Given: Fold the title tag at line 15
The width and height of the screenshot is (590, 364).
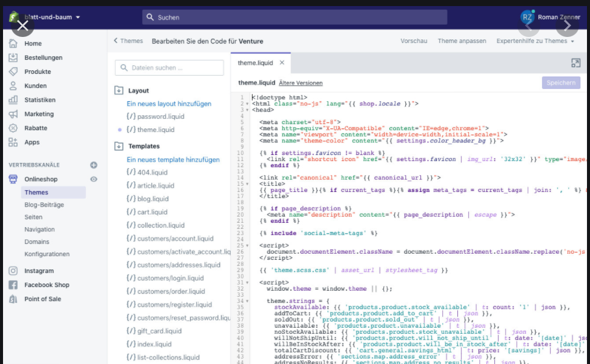Looking at the screenshot, I should [247, 184].
